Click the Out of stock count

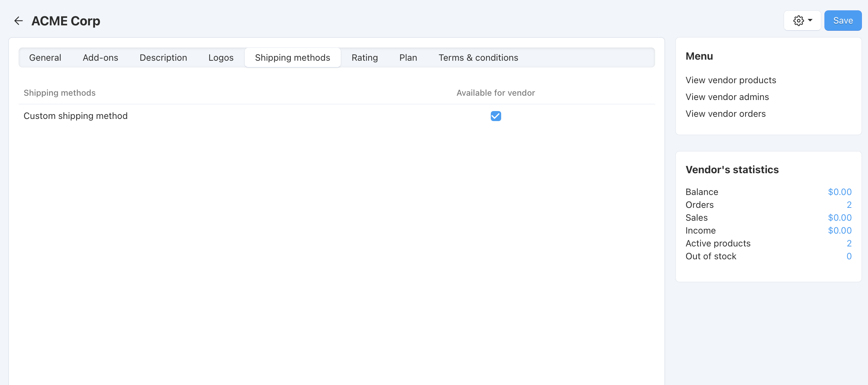(849, 256)
